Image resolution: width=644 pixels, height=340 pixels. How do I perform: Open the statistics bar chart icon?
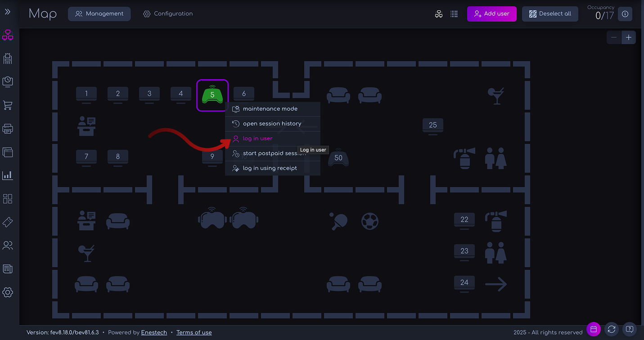pyautogui.click(x=8, y=175)
